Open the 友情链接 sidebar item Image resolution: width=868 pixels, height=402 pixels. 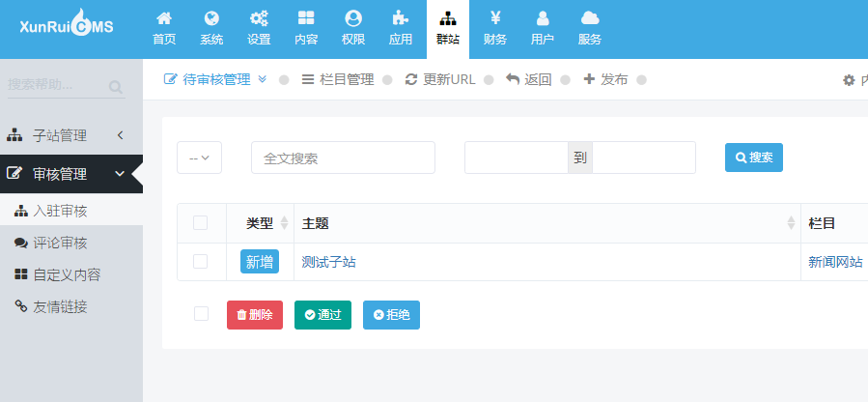tap(71, 306)
